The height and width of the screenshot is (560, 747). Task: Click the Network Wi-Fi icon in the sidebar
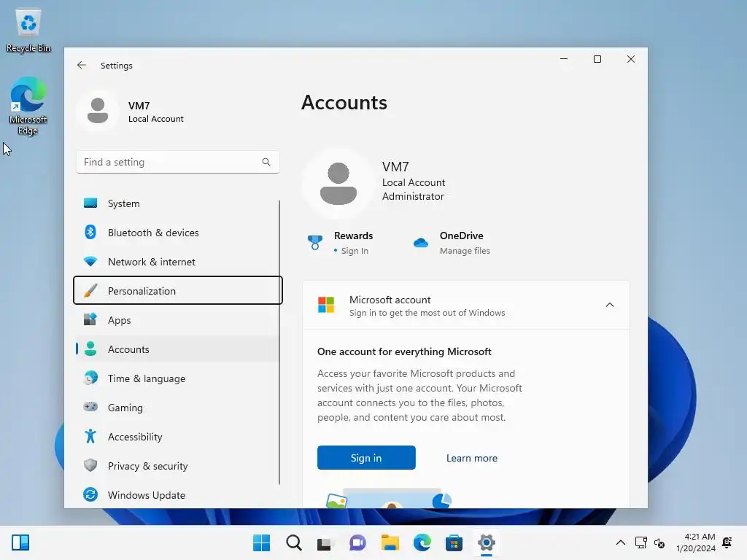(90, 262)
